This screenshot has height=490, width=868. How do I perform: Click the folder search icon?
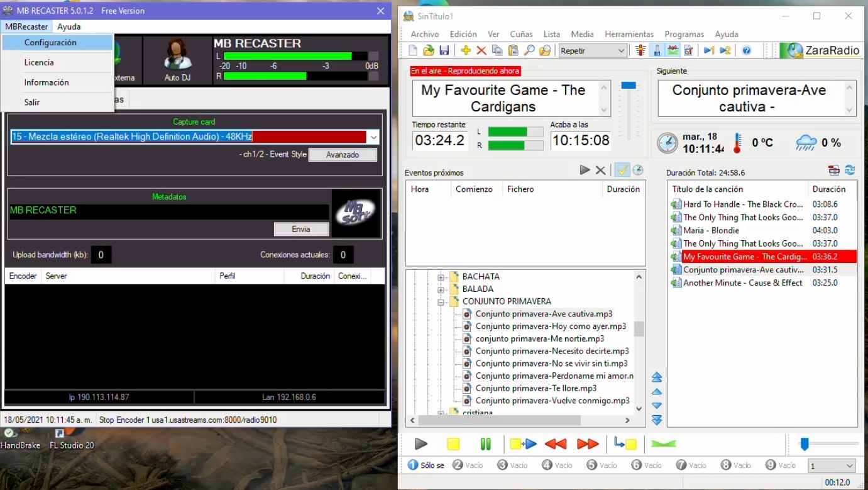(x=545, y=50)
